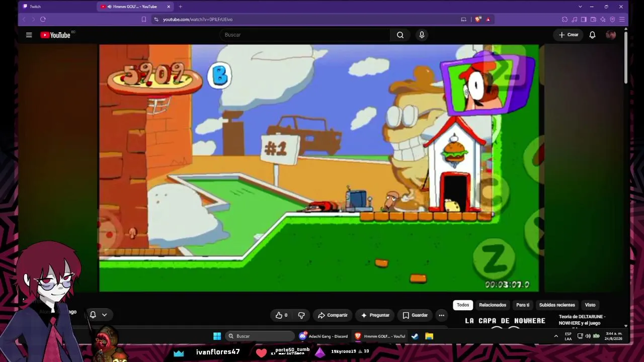
Task: Toggle channel notification bell under the video
Action: coord(93,315)
